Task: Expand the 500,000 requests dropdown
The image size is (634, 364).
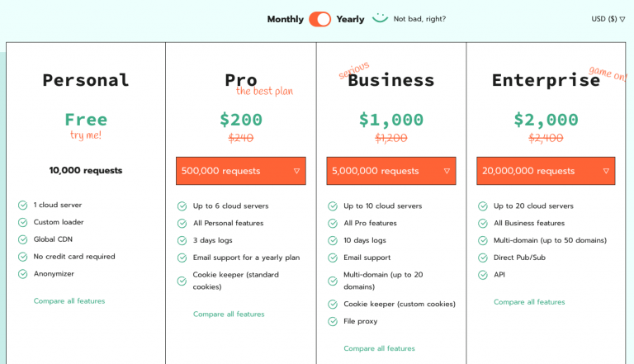Action: (240, 171)
